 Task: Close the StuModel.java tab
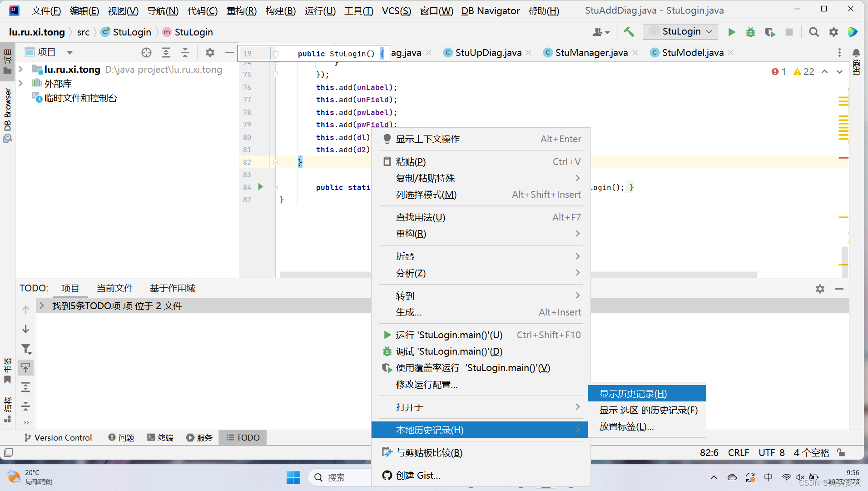point(730,53)
